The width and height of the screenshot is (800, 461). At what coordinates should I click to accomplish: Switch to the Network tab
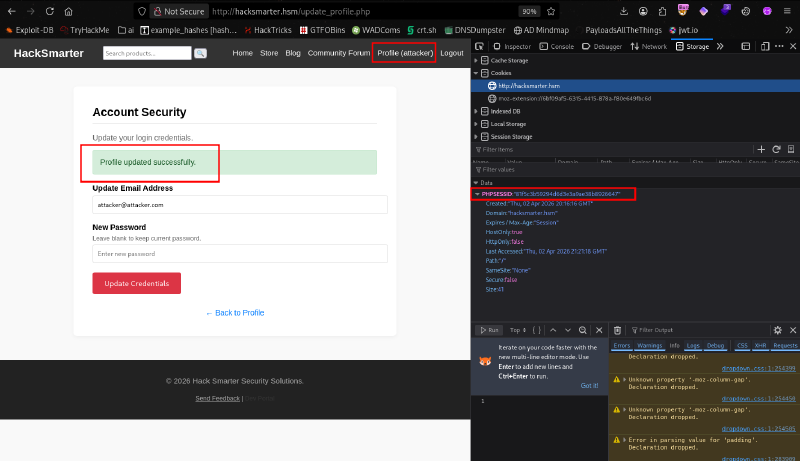click(x=649, y=46)
